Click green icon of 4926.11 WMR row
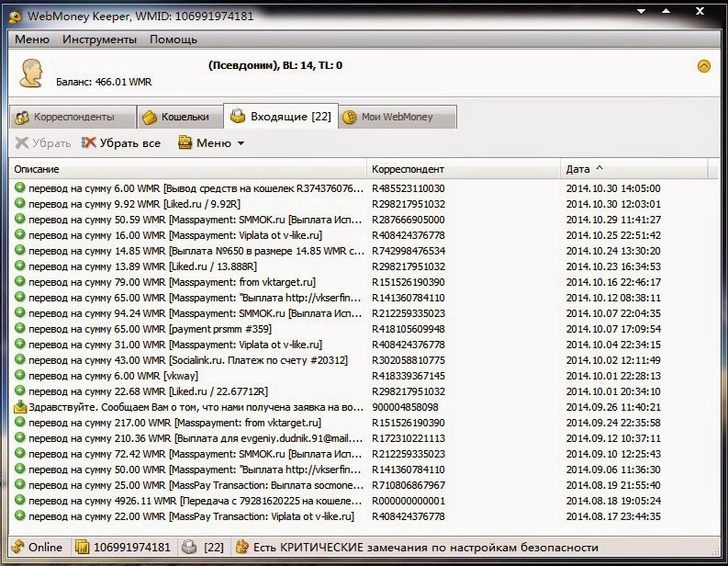The image size is (728, 566). click(19, 501)
